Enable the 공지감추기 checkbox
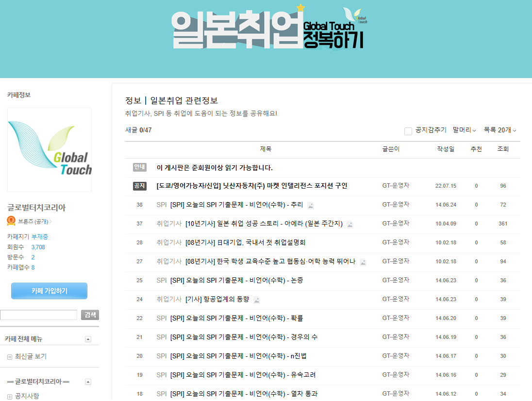The width and height of the screenshot is (532, 401). tap(408, 130)
